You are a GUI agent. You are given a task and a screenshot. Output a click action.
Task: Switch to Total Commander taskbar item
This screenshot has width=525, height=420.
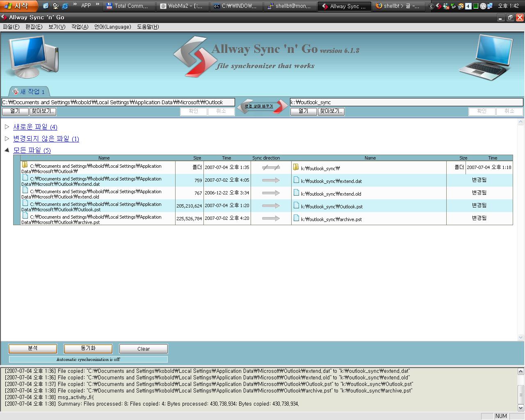tap(129, 6)
